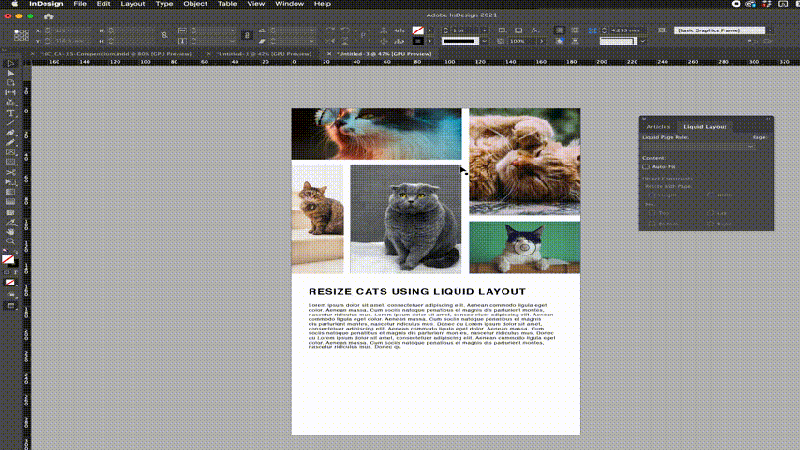
Task: Click the RESIZE CATS USING LIQUID LAYOUT heading
Action: pos(417,291)
